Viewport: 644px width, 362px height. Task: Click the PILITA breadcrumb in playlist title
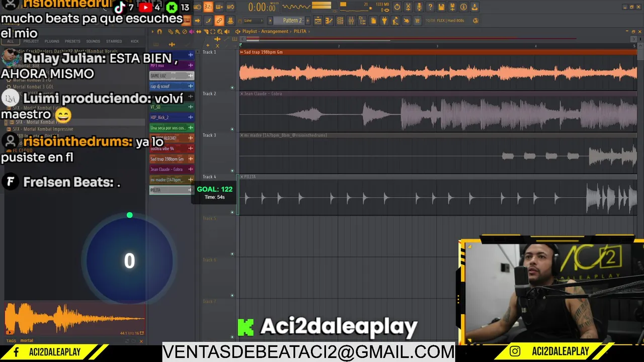click(x=300, y=32)
